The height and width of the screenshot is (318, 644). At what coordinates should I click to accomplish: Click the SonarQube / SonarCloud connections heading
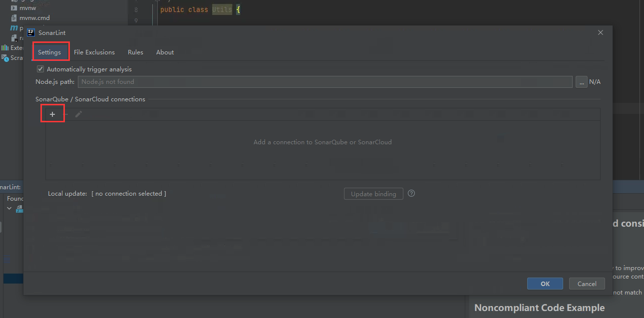point(90,99)
